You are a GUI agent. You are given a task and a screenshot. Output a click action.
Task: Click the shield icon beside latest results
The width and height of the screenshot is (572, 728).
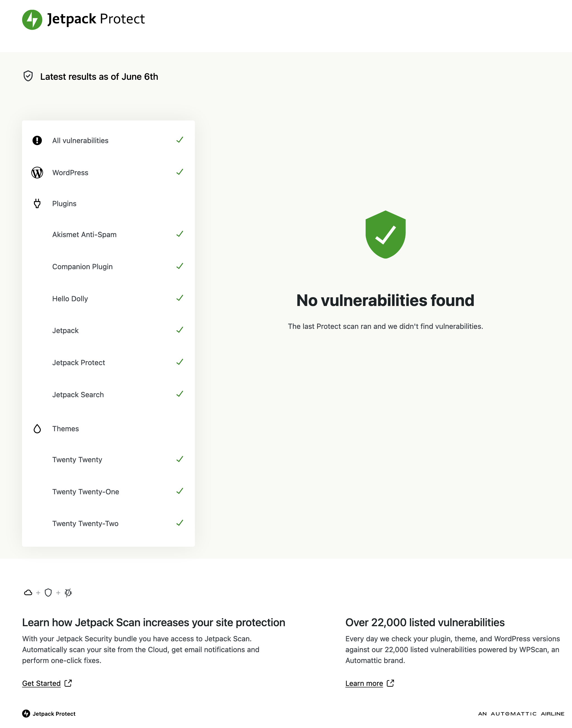(x=28, y=76)
